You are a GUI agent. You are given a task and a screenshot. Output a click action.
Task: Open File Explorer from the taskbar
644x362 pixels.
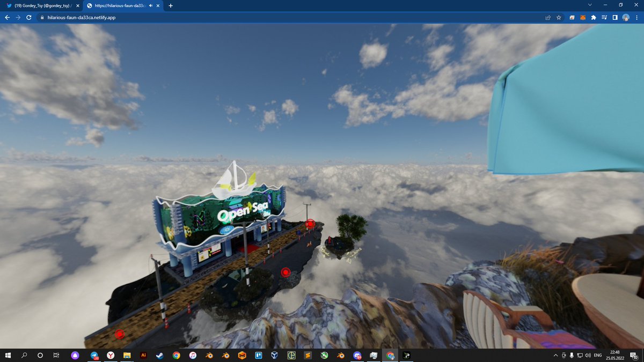[x=127, y=355]
